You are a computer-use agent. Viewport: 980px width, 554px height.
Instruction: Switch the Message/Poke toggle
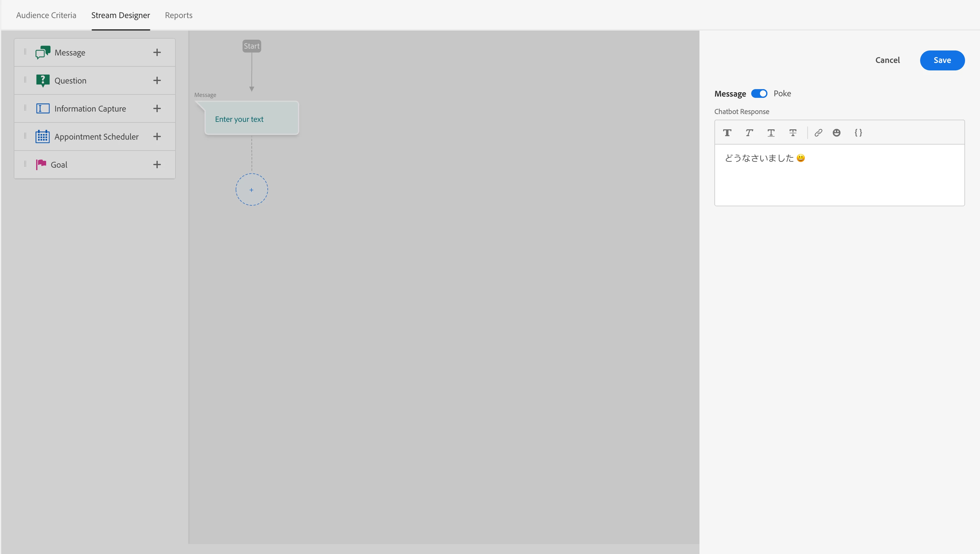click(759, 93)
